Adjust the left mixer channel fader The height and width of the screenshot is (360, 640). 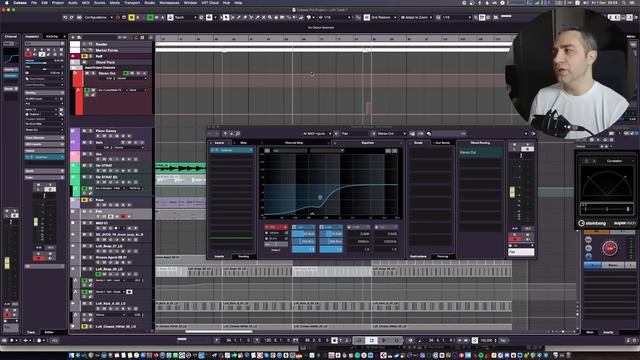coord(7,263)
